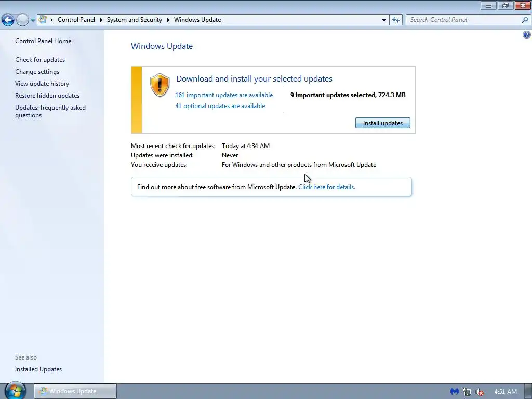Image resolution: width=532 pixels, height=399 pixels.
Task: Click the search magnifier icon
Action: [525, 20]
